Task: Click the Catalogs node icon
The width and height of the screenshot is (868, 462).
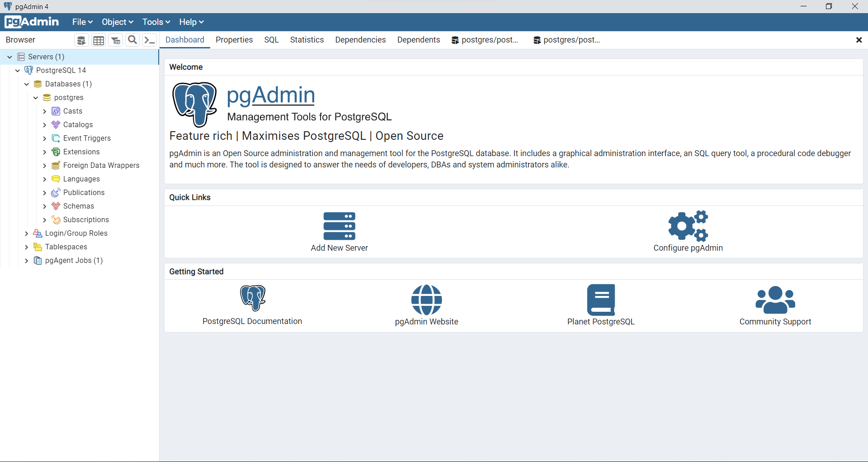Action: [56, 125]
